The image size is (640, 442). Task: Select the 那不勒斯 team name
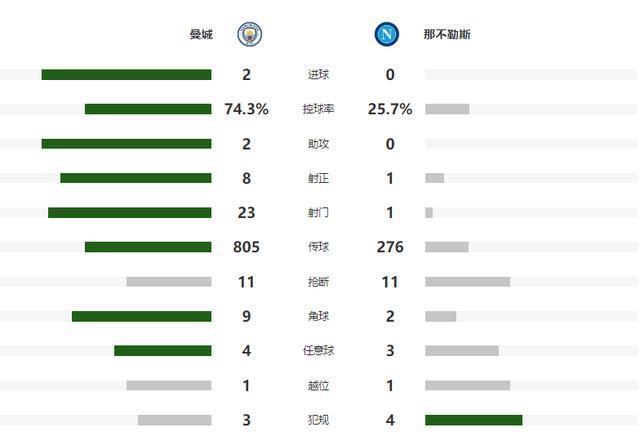[x=434, y=35]
